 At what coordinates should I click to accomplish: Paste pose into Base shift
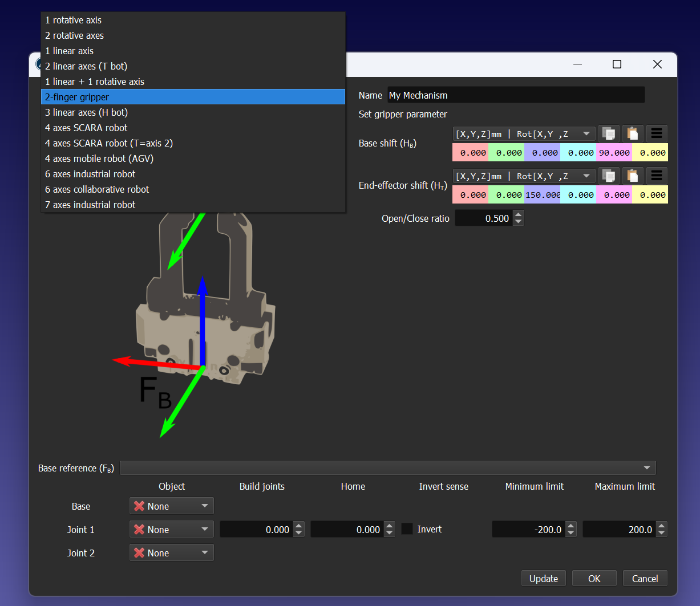(633, 134)
